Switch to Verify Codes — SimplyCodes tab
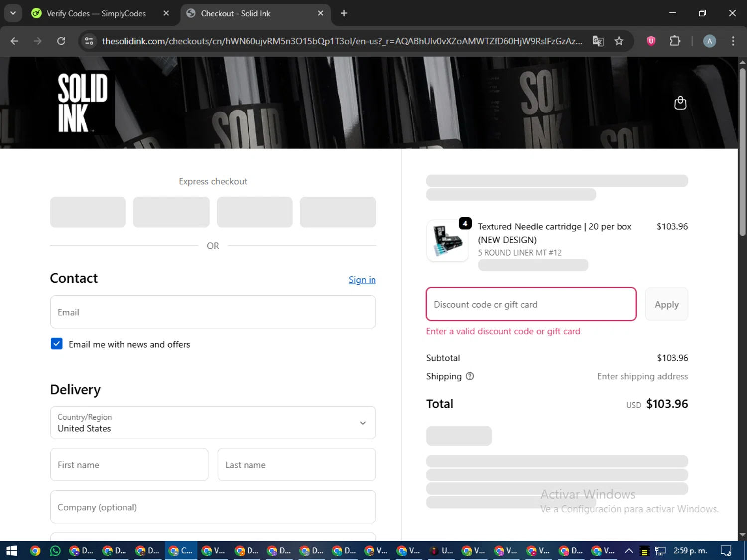 pyautogui.click(x=96, y=13)
